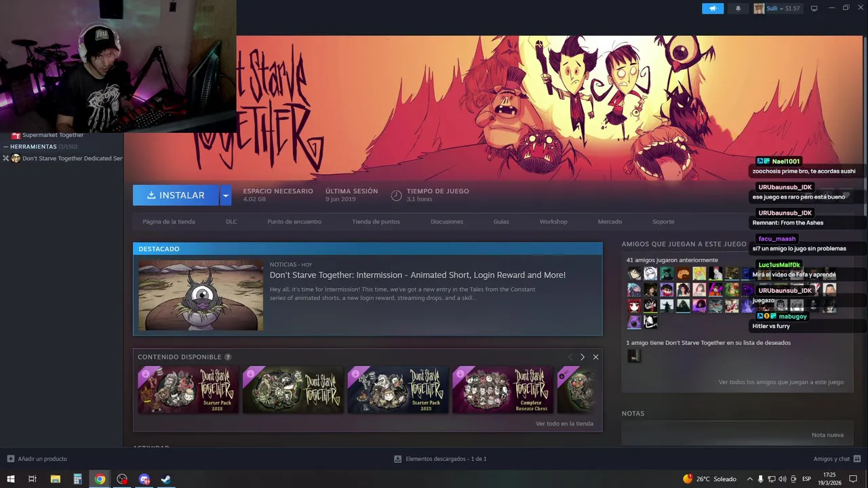Read the Intermission Animated Short news headline

point(418,274)
